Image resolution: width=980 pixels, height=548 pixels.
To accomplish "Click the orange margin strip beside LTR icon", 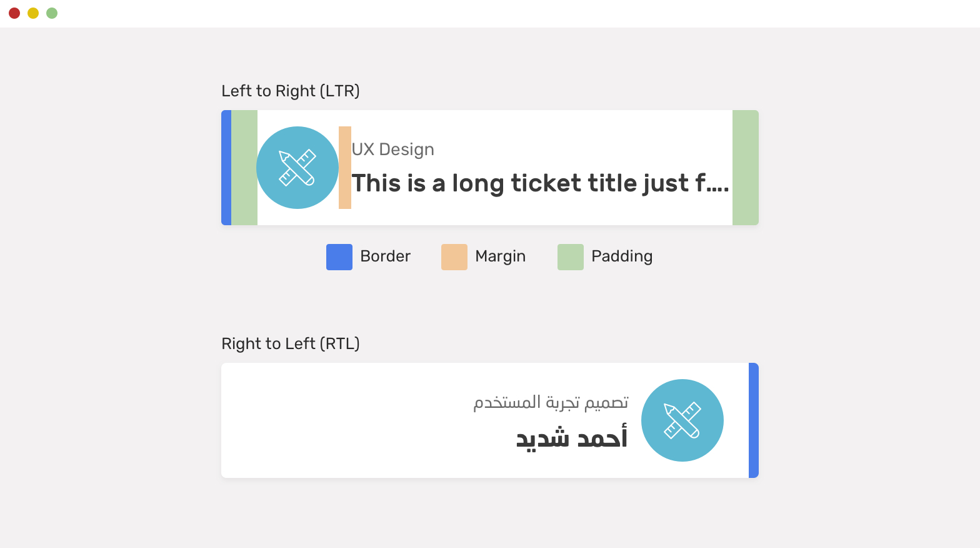I will (345, 168).
